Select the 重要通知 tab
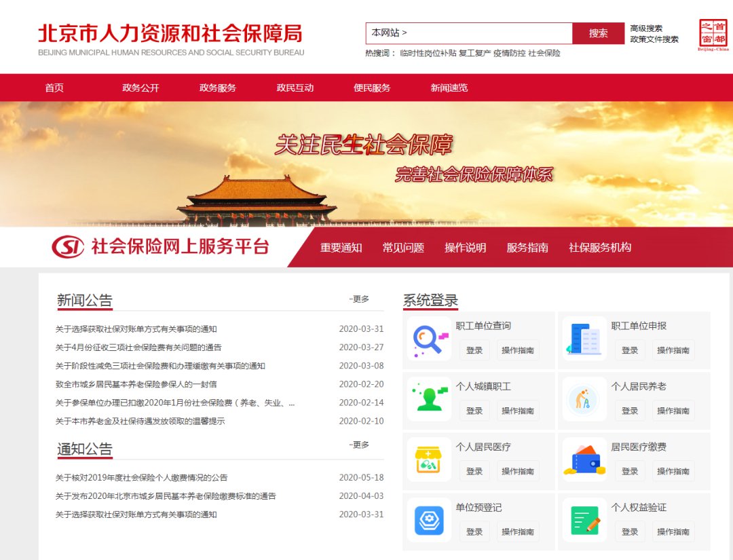The image size is (733, 560). [341, 248]
